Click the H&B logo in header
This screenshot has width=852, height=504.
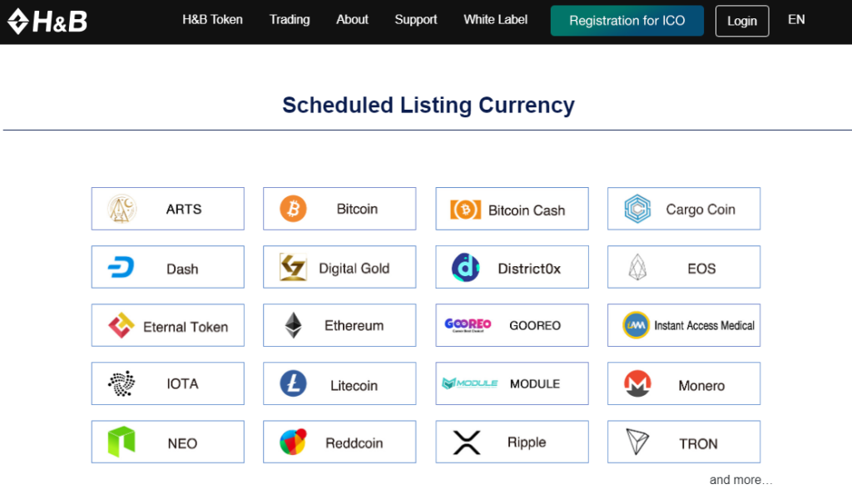click(x=47, y=21)
